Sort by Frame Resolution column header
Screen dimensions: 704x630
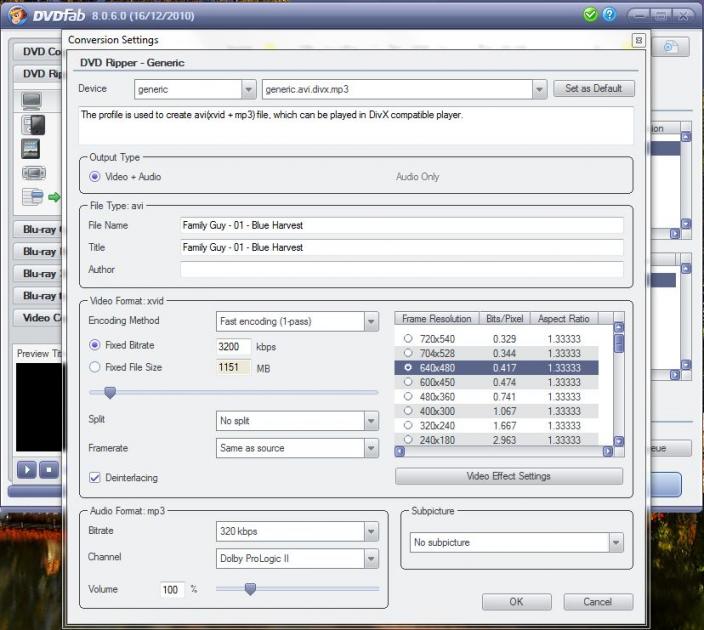click(x=437, y=318)
